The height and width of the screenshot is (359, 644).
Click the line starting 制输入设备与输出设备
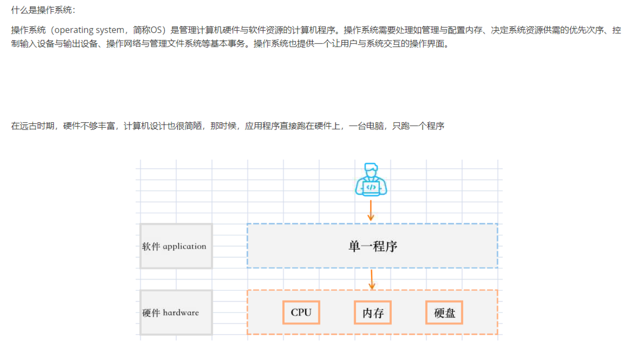click(x=230, y=44)
